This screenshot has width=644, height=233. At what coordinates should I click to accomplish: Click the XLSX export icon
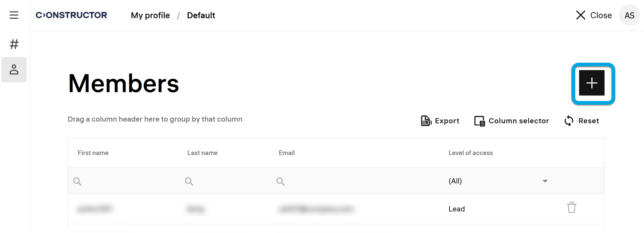tap(426, 121)
